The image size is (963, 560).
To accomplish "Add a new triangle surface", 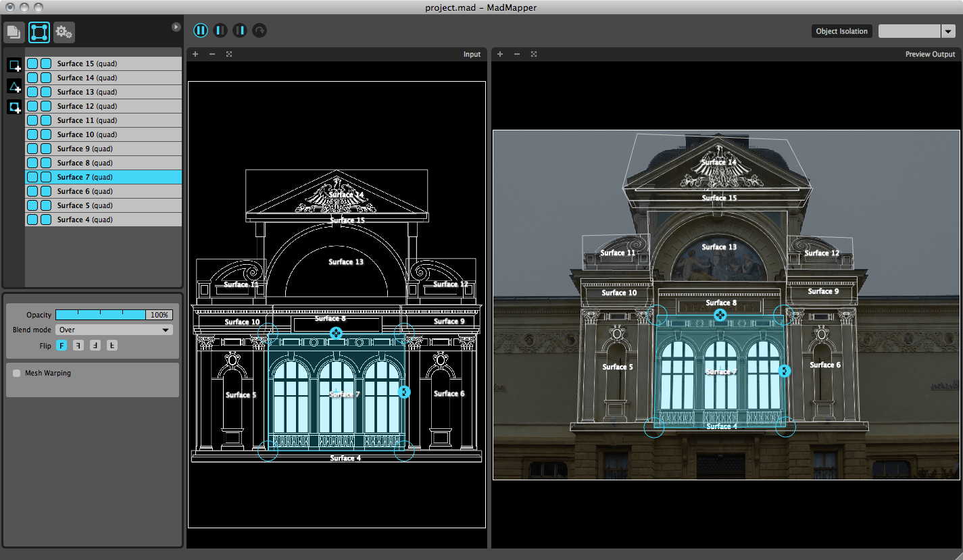I will click(x=14, y=86).
